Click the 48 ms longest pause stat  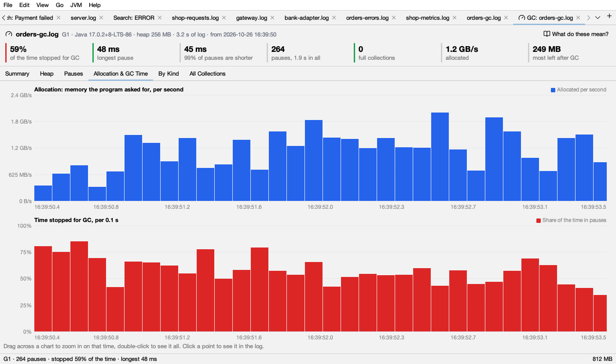(132, 53)
